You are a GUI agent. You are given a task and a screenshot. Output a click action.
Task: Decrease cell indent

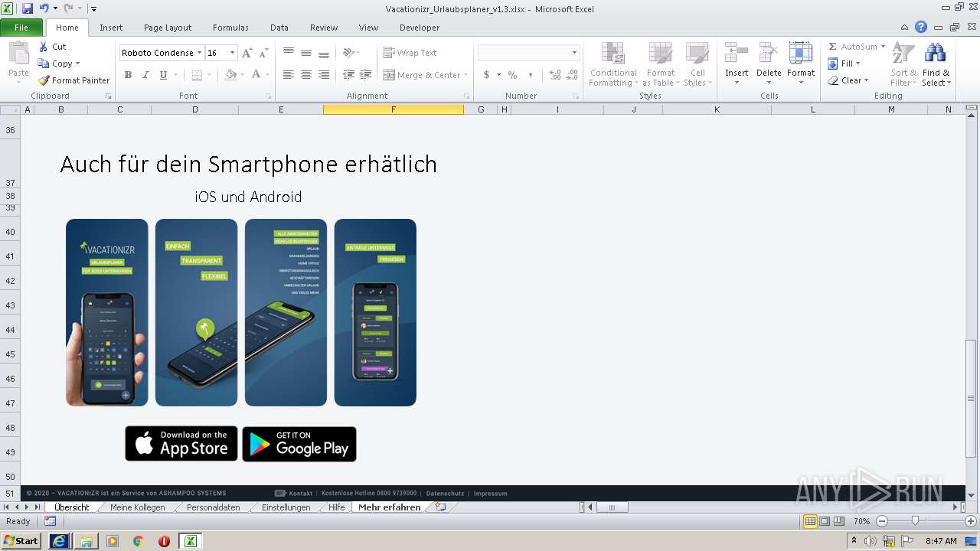[x=348, y=75]
